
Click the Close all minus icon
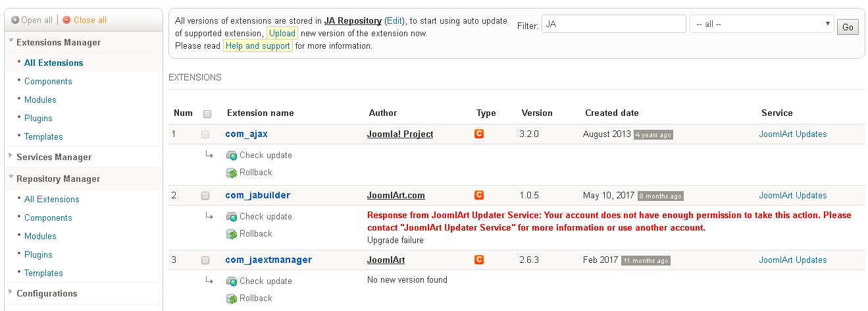66,20
